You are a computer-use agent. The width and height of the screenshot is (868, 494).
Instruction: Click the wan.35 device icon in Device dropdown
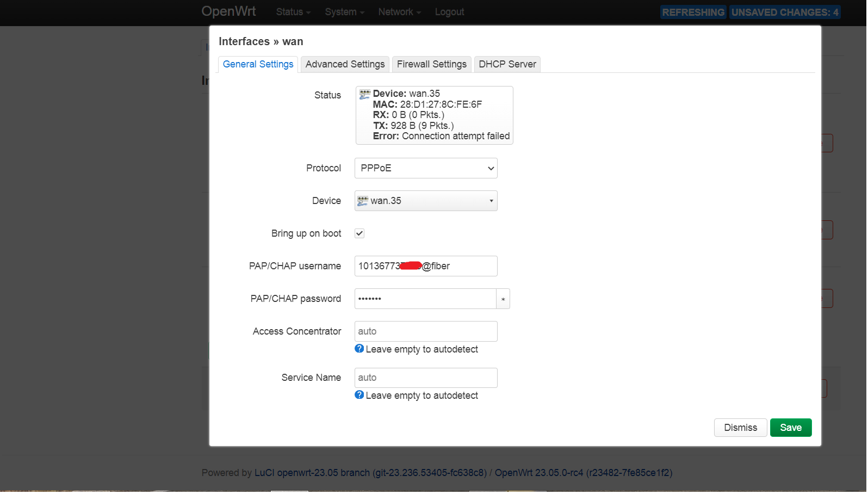[363, 201]
